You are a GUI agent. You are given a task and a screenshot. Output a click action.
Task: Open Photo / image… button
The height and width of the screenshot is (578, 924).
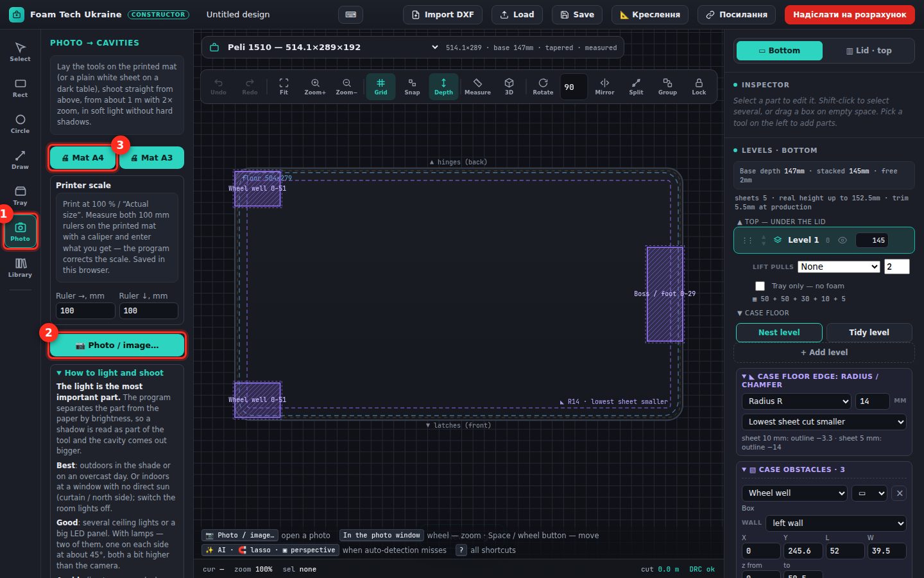(x=117, y=346)
